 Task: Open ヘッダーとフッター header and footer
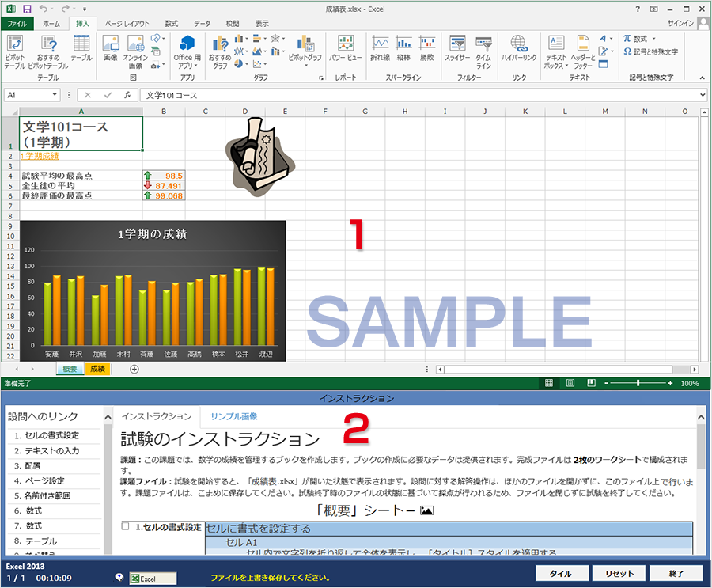pos(582,51)
